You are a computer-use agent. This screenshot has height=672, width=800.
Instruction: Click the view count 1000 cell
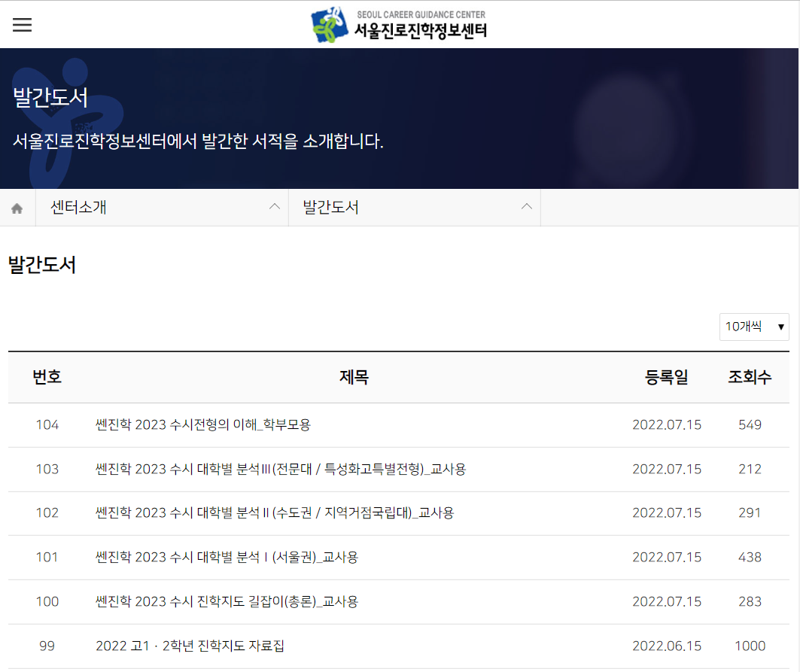click(x=750, y=646)
